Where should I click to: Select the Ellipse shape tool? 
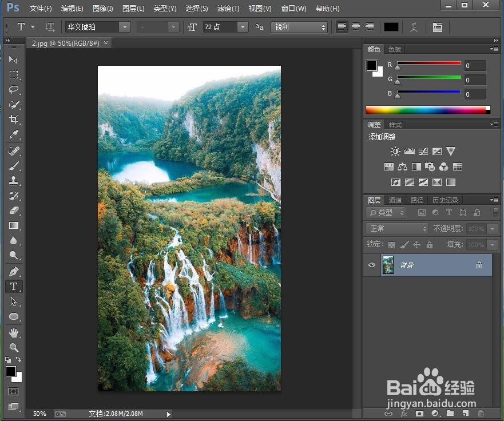click(14, 316)
